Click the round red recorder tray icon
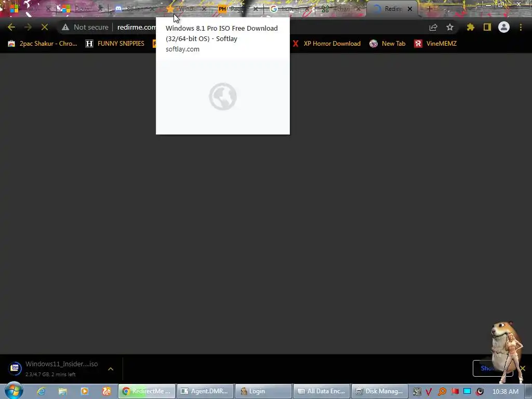Viewport: 532px width, 399px height. (x=480, y=392)
